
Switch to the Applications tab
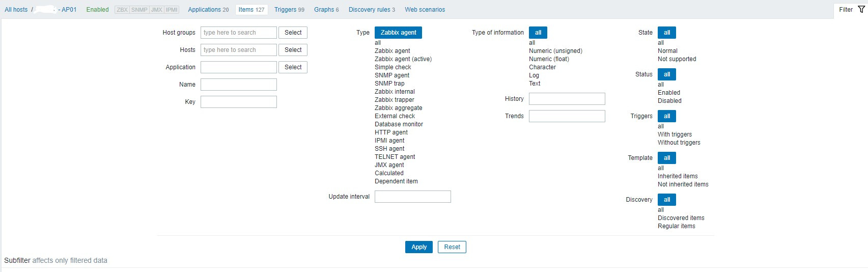pyautogui.click(x=208, y=10)
